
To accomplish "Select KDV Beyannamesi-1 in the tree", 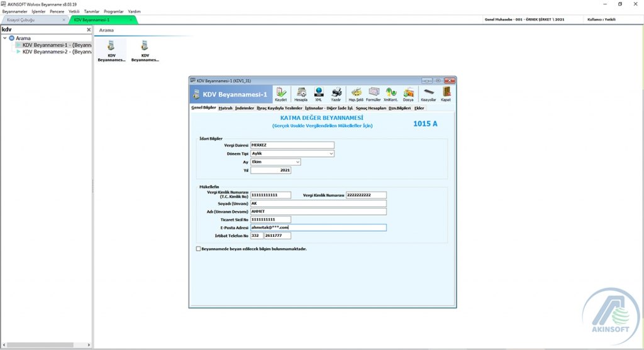I will click(x=57, y=45).
